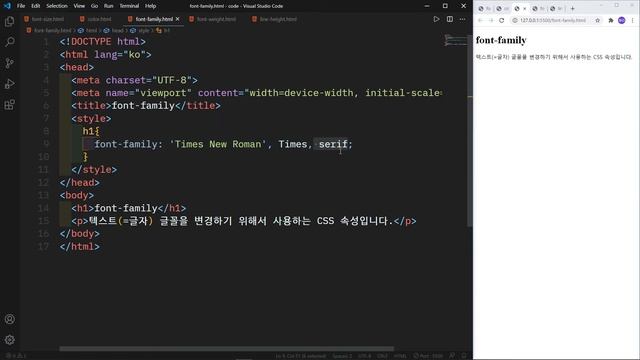Click the 'font-family' heading in the browser page

click(501, 40)
